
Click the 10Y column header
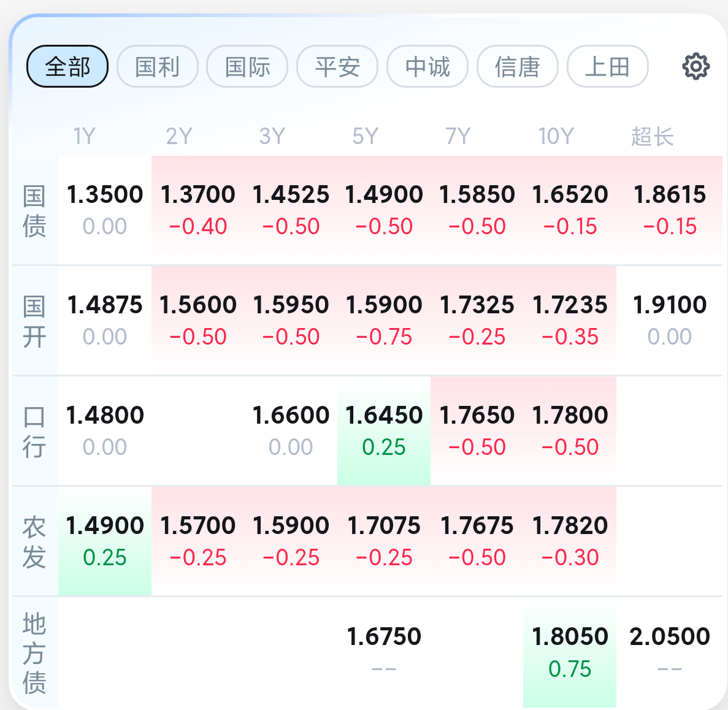click(556, 137)
